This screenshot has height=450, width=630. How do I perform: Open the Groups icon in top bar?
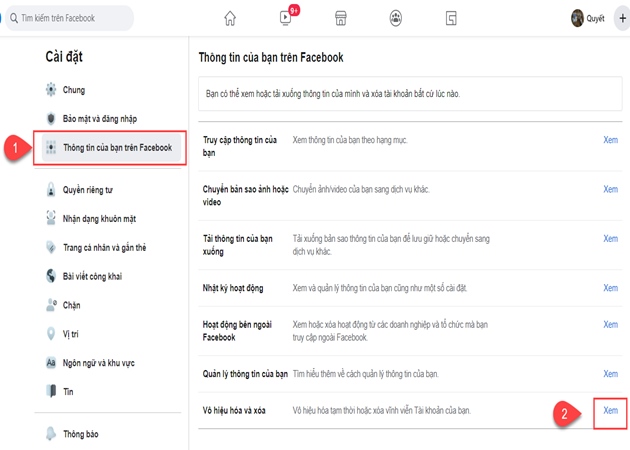396,18
